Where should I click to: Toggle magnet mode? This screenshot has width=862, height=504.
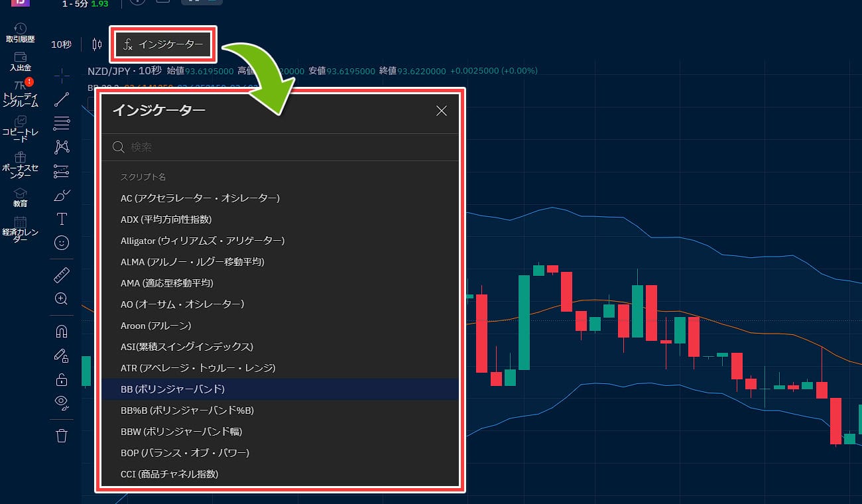62,332
